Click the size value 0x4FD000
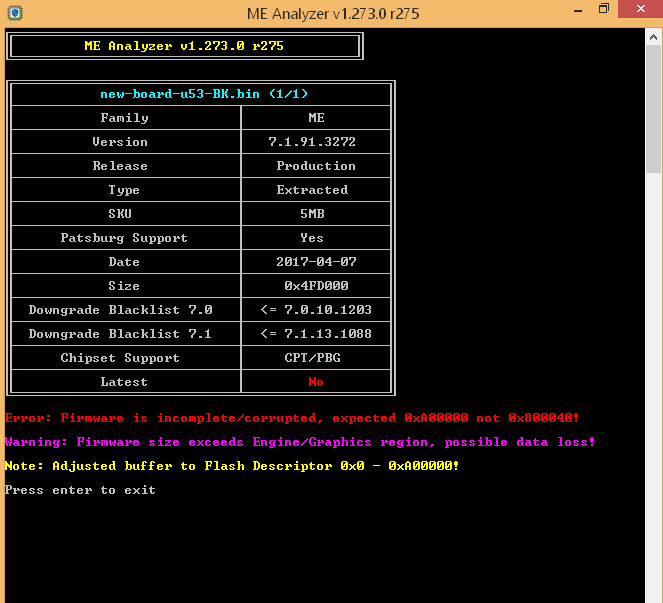 316,286
